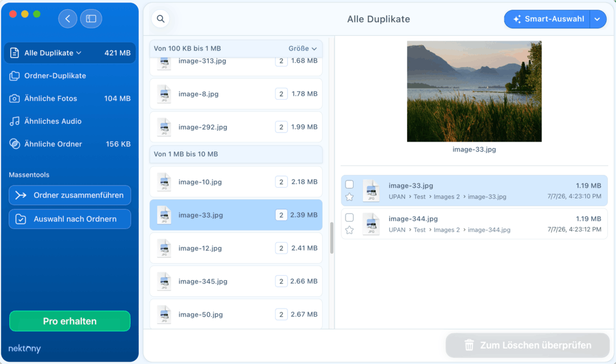Click the Pro erhalten button

pyautogui.click(x=70, y=322)
